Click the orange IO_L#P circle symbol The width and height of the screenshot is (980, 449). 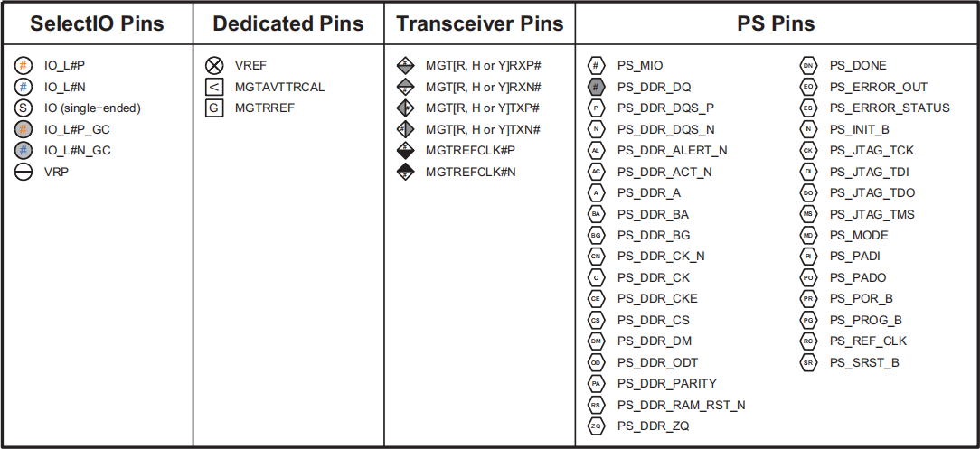pos(24,65)
